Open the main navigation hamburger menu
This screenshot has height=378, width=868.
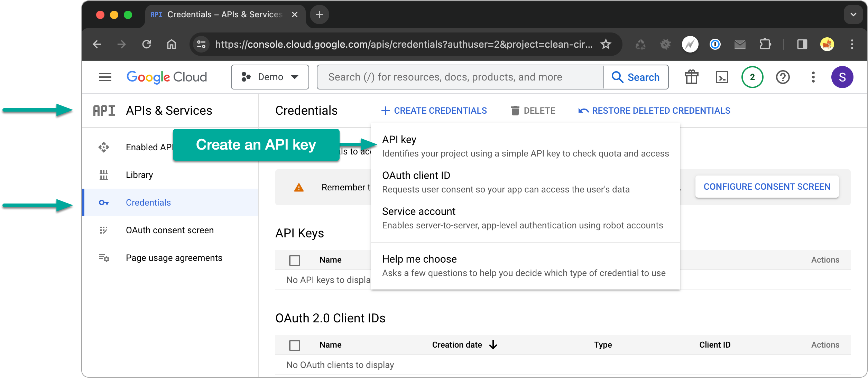tap(105, 77)
